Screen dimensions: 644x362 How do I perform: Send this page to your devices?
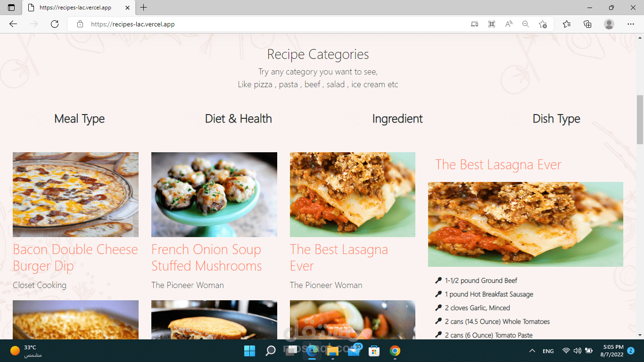pyautogui.click(x=475, y=24)
